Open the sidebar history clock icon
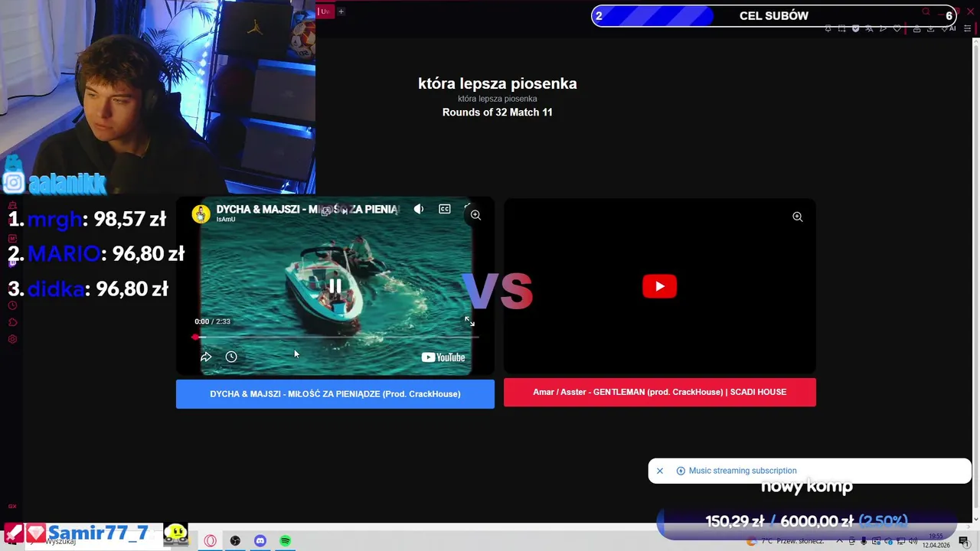 [x=12, y=305]
